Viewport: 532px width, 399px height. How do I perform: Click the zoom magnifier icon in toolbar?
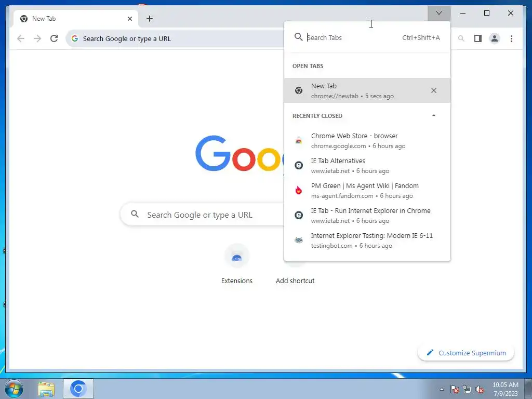461,38
